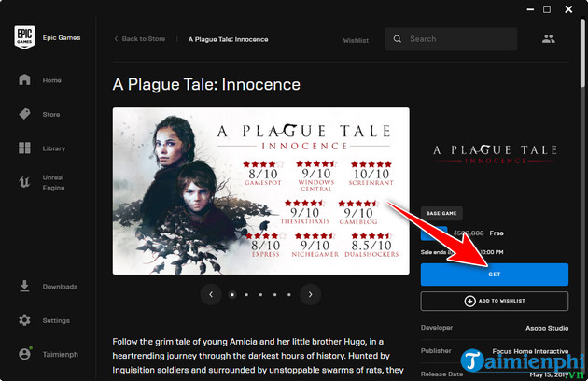
Task: Open the Settings gear icon
Action: pos(24,320)
